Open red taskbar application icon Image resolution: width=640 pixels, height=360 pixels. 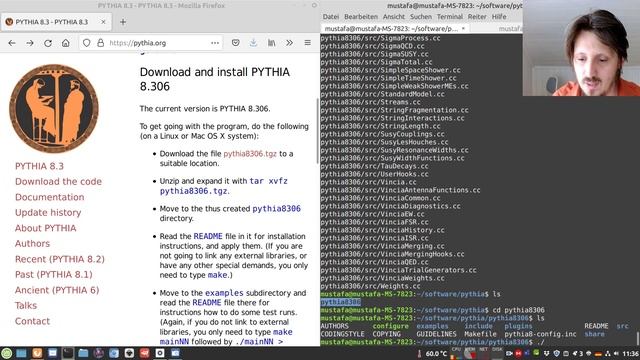coord(144,353)
